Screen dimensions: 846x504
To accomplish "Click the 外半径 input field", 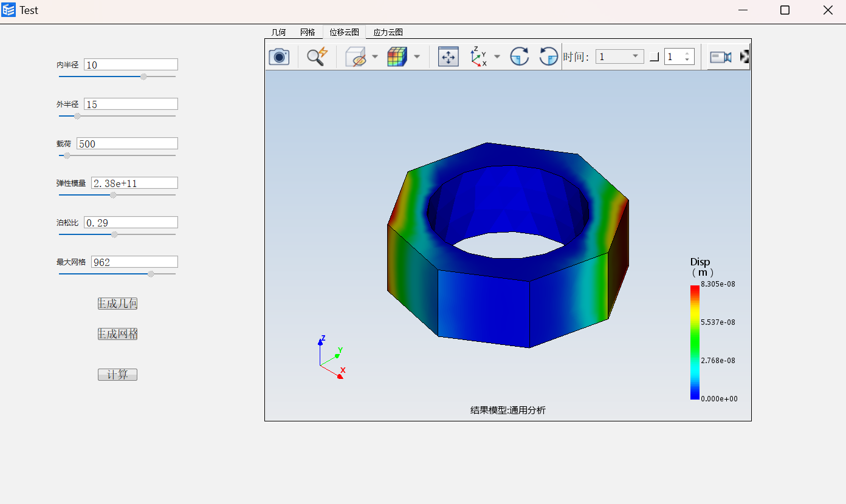I will (x=131, y=104).
